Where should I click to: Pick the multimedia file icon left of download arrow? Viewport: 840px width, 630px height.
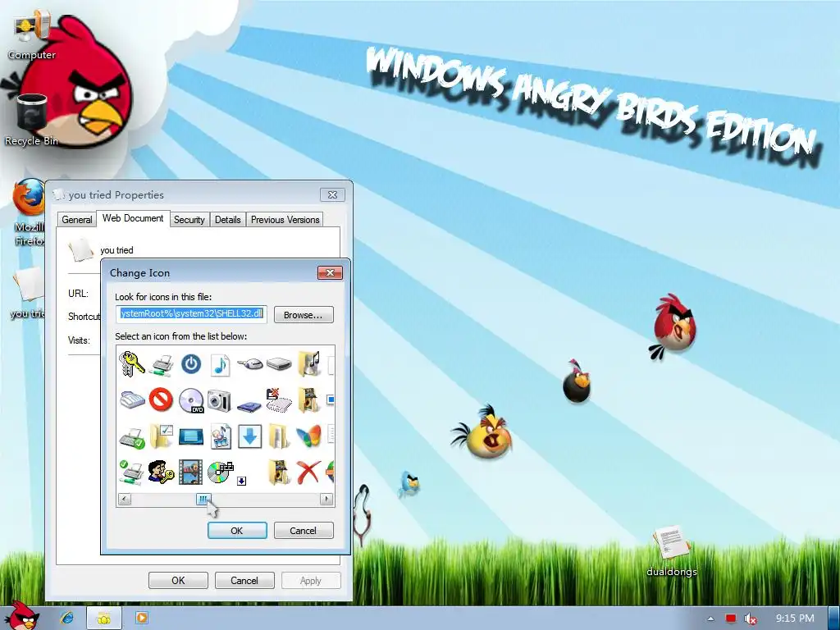click(220, 436)
